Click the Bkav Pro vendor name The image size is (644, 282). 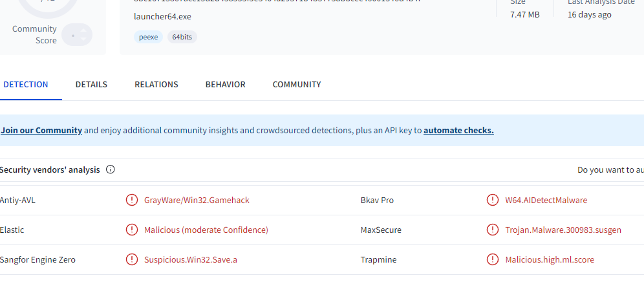point(377,201)
